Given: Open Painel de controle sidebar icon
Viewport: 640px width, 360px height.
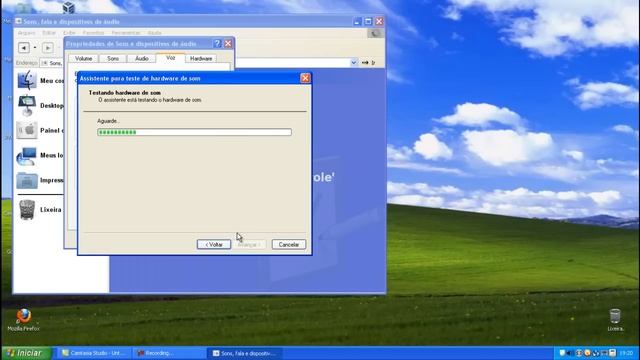Looking at the screenshot, I should (x=27, y=130).
